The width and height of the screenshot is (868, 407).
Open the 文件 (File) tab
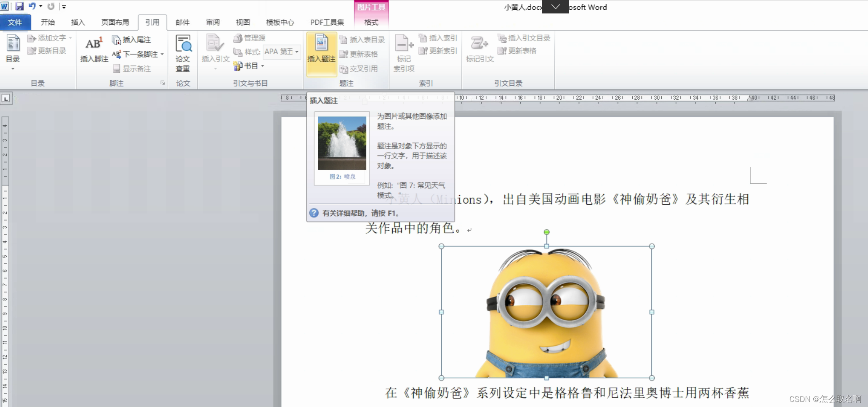coord(15,22)
